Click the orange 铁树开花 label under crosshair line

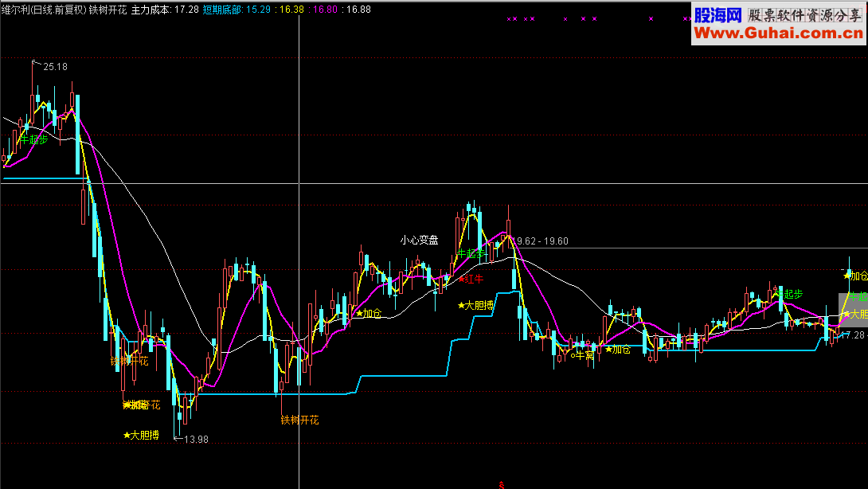pos(299,420)
